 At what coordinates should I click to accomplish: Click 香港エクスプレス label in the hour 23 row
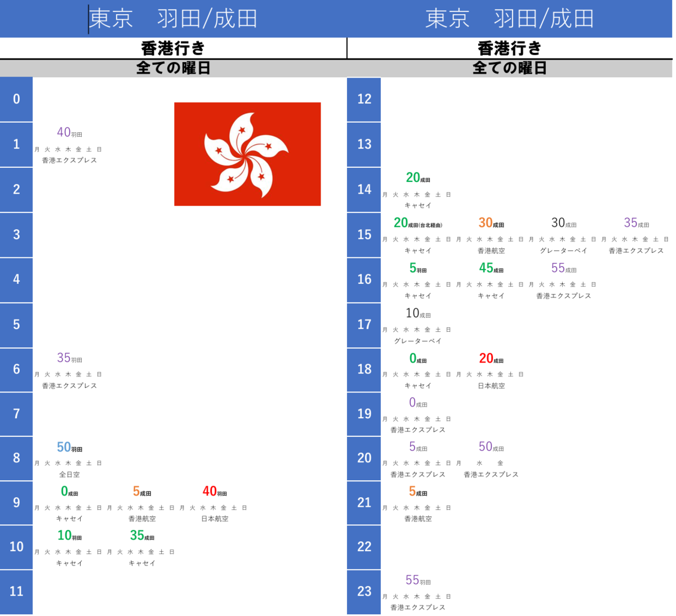coord(418,608)
